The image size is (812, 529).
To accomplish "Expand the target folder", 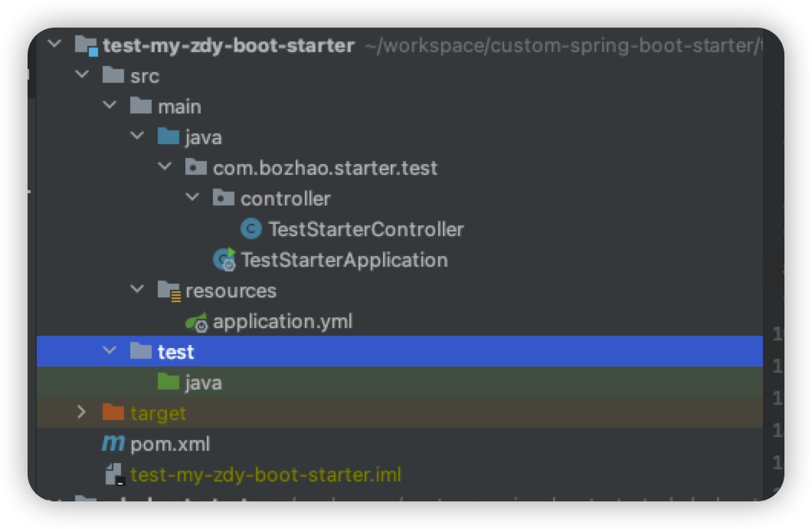I will (x=82, y=413).
